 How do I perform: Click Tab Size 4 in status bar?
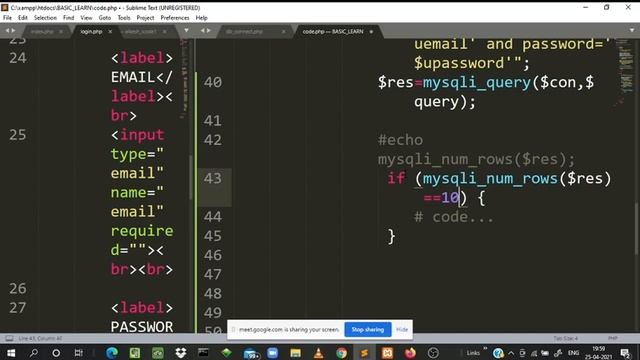[x=565, y=338]
